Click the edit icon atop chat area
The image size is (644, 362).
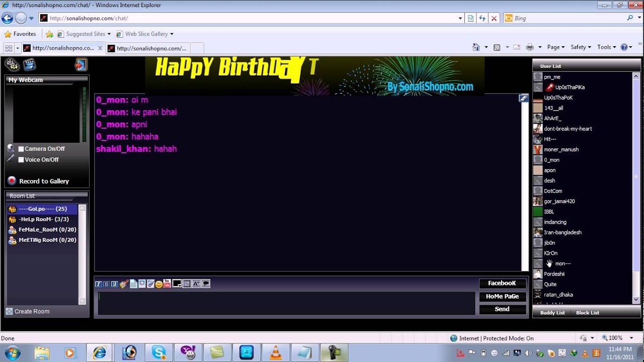coord(523,98)
